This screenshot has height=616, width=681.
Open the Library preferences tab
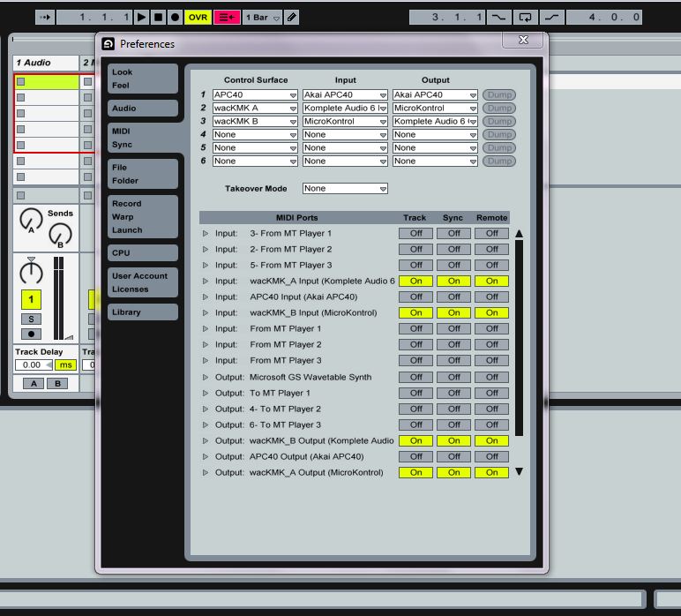(142, 312)
